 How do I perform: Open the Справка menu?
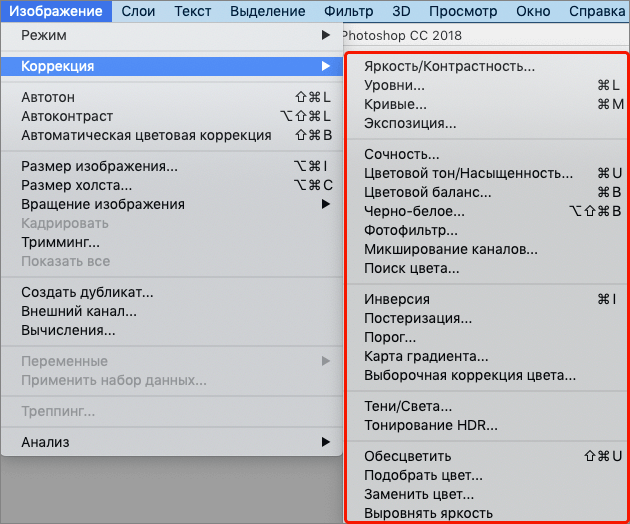click(x=597, y=11)
